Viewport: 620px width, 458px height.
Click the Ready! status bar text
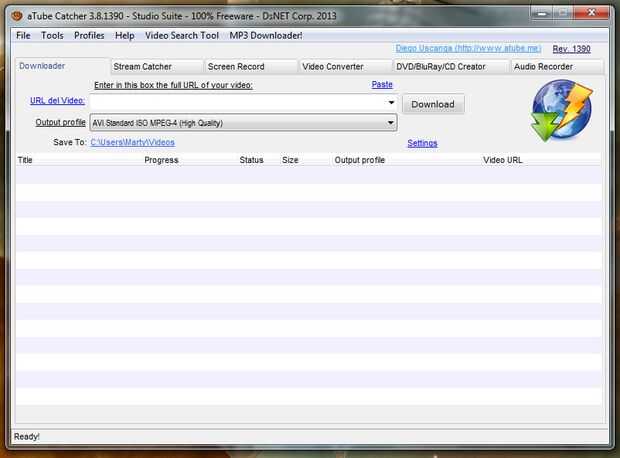point(26,437)
